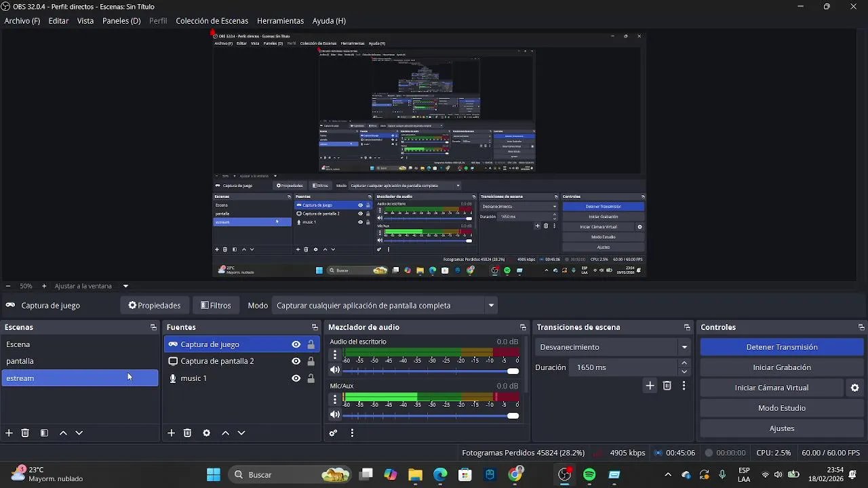Open Paneles (D) menu
The height and width of the screenshot is (488, 868).
coord(121,21)
